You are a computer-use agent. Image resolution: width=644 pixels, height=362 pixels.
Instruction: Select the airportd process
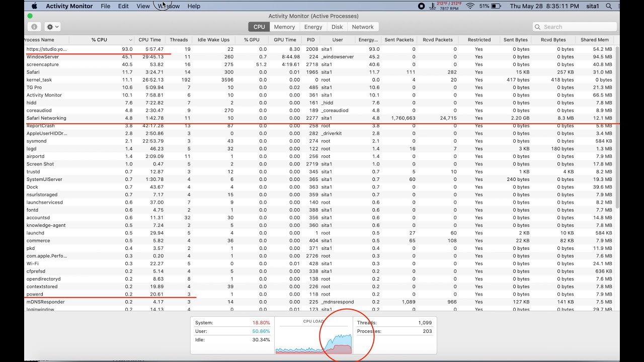click(x=319, y=156)
